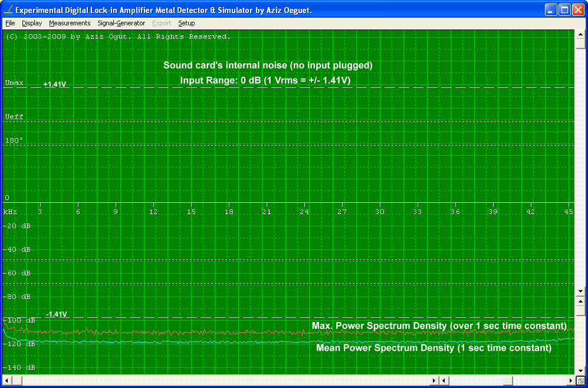The height and width of the screenshot is (388, 588).
Task: Click the window resize grip icon
Action: tap(580, 380)
